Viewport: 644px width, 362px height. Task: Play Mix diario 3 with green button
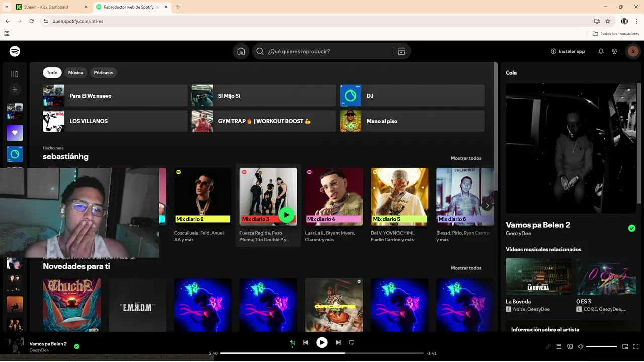click(286, 215)
